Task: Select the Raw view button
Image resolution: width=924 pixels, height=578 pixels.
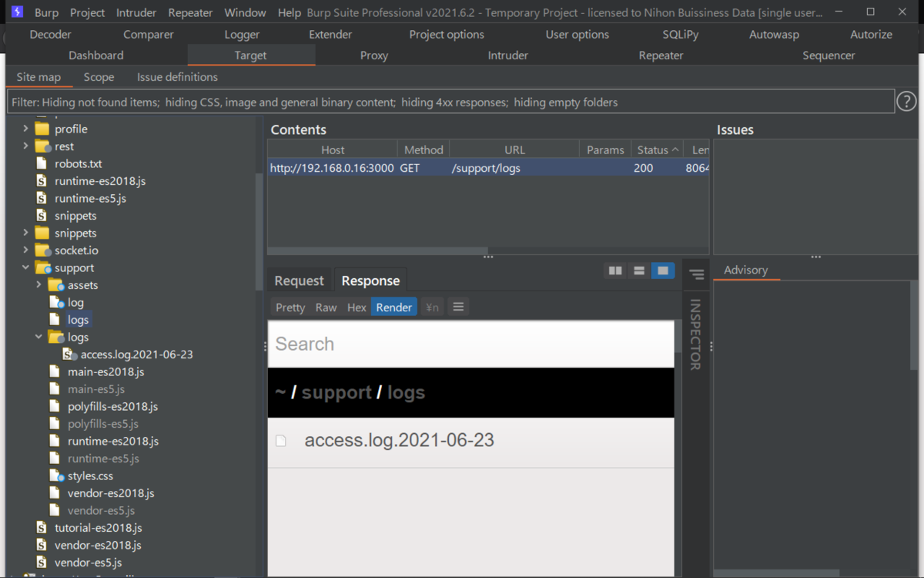Action: tap(326, 307)
